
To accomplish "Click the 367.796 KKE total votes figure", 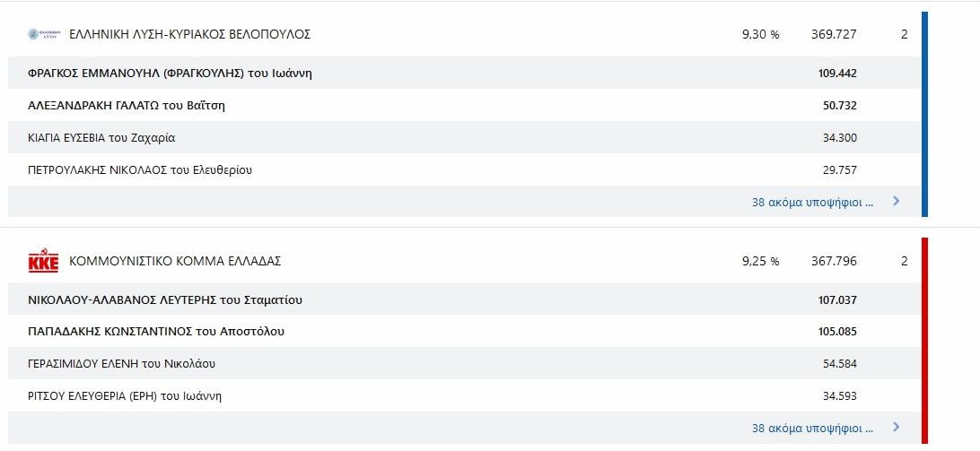I will 834,261.
